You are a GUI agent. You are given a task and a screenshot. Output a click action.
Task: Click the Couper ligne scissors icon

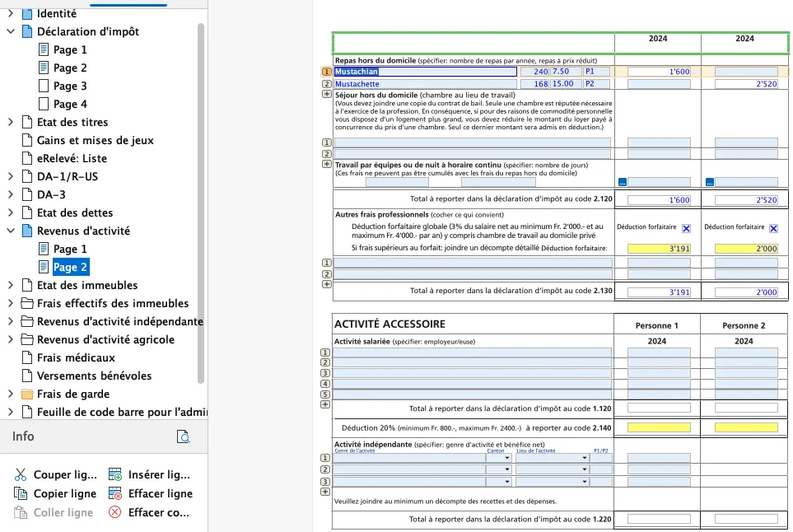click(x=21, y=475)
